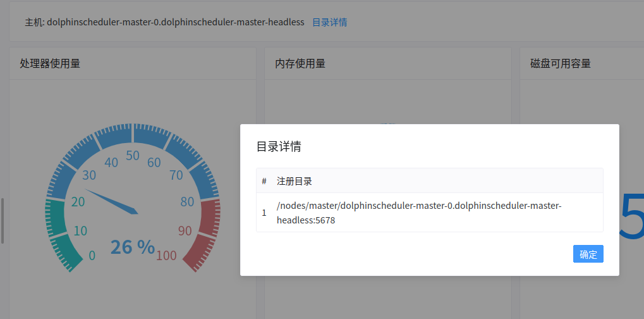
Task: Click the 确定 button in dialog
Action: coord(588,254)
